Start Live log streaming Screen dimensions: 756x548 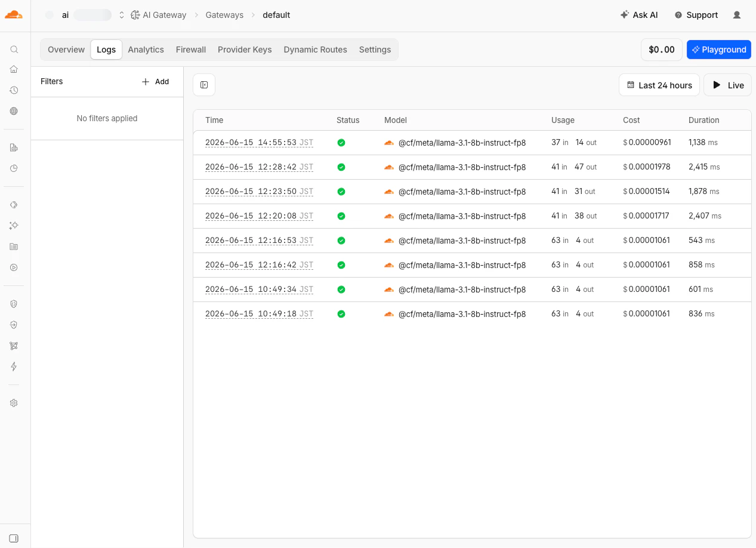pos(727,85)
